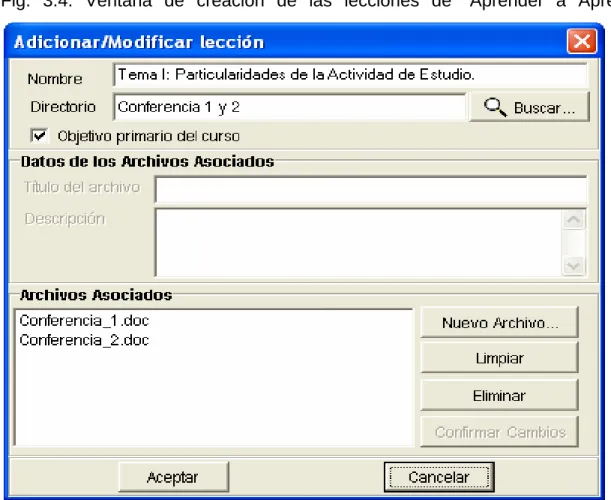Click the Eliminar button
This screenshot has height=500, width=611.
(500, 396)
